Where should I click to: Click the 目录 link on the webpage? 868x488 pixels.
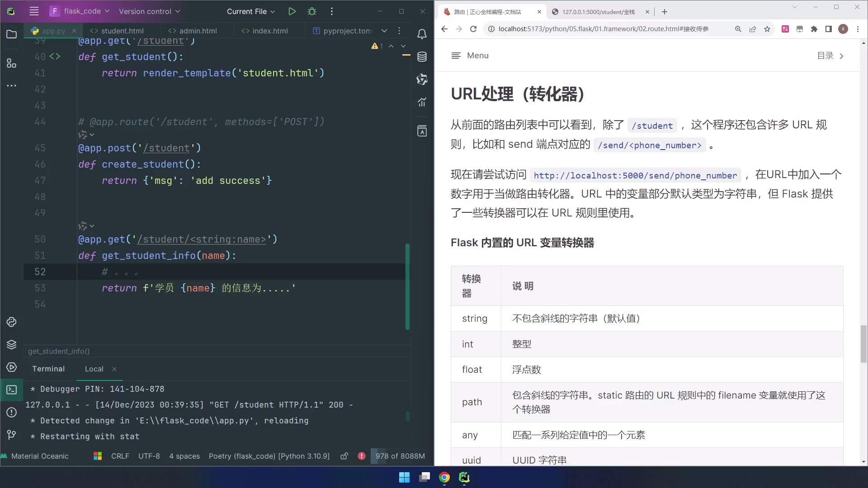coord(826,56)
